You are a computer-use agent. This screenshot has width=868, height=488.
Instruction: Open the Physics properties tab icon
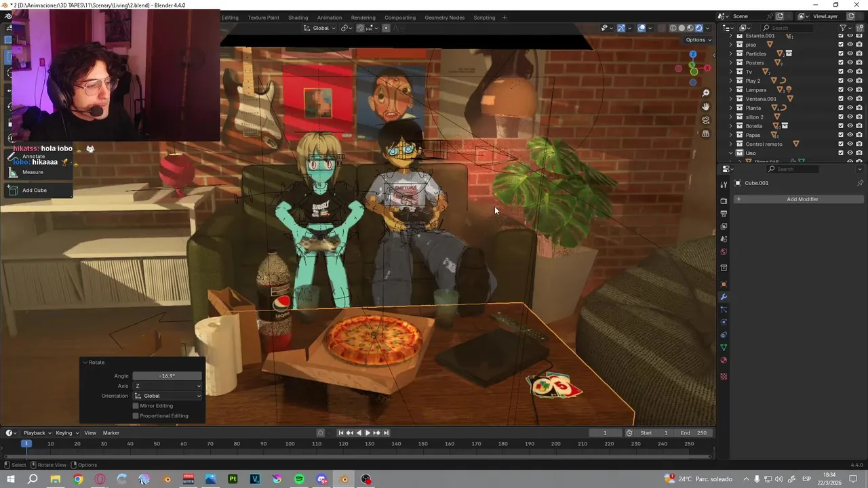pyautogui.click(x=724, y=323)
